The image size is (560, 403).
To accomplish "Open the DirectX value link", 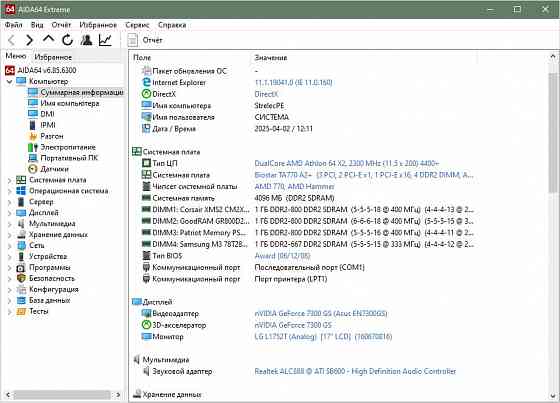I will coord(266,94).
